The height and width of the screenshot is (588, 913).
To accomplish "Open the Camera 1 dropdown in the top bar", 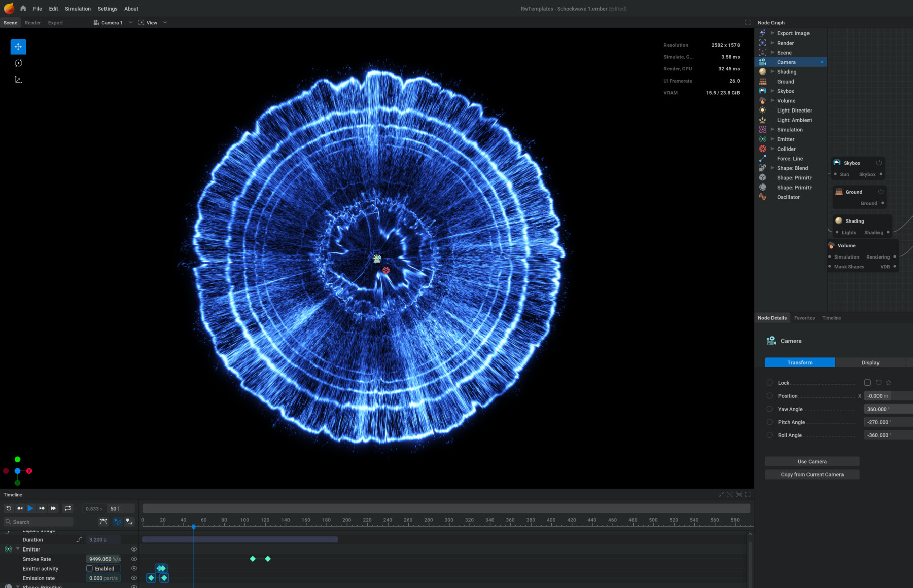I will tap(131, 22).
